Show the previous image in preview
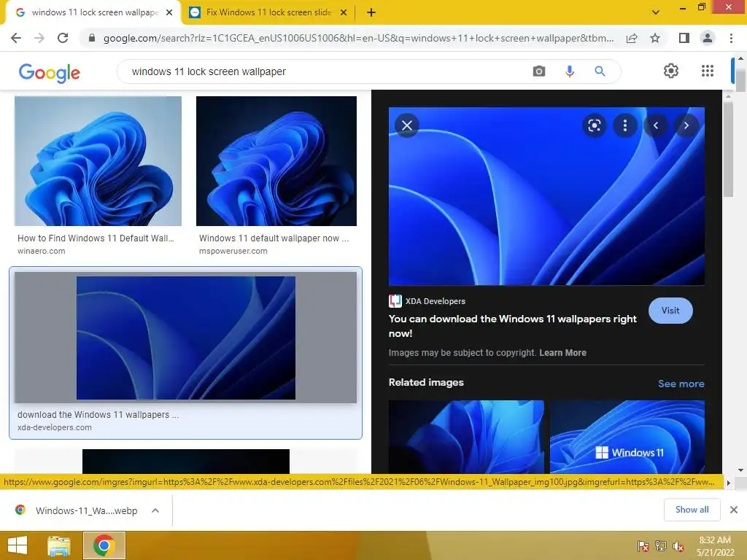 656,125
